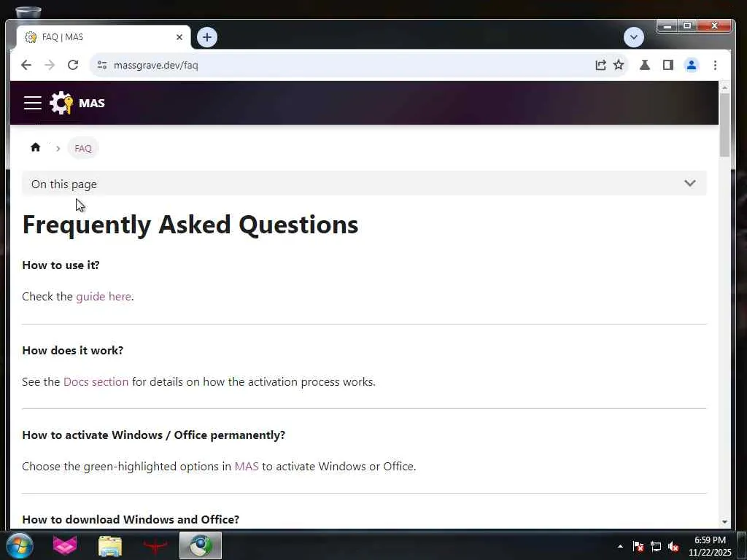747x560 pixels.
Task: Toggle the browser side panel icon
Action: click(668, 65)
